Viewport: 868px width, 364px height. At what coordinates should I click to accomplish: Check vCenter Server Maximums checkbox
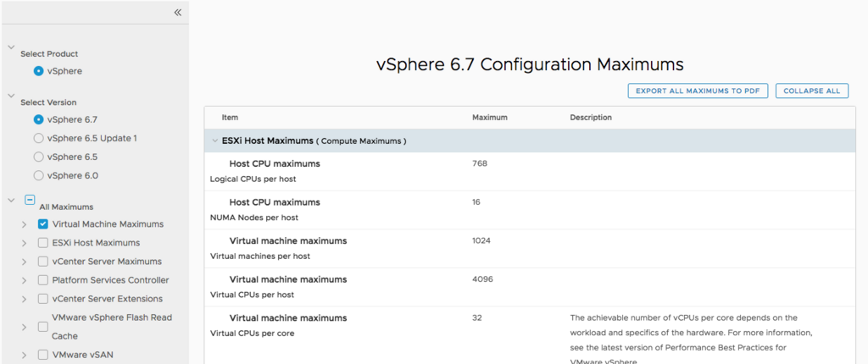click(x=42, y=261)
